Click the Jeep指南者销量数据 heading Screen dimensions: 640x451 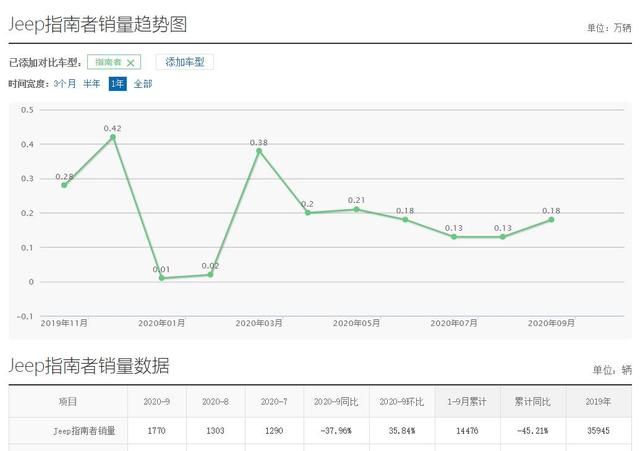tap(89, 365)
